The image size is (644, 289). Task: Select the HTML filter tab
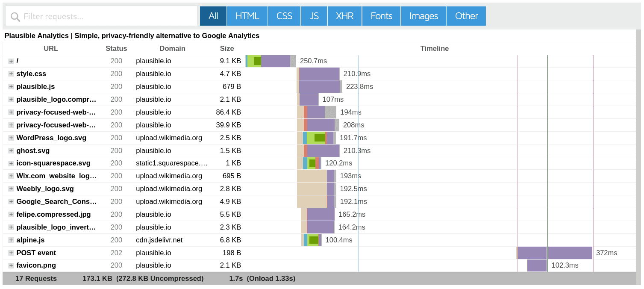[x=247, y=15]
